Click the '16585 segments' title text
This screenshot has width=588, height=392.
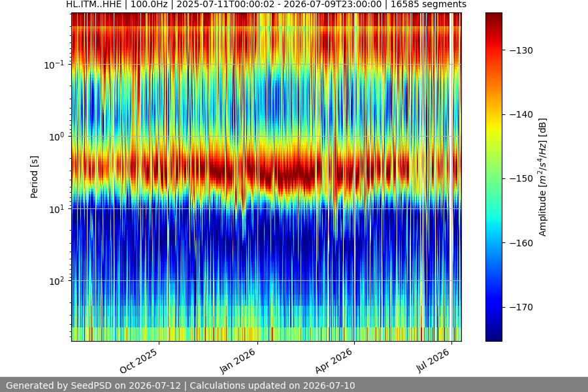[x=429, y=5]
